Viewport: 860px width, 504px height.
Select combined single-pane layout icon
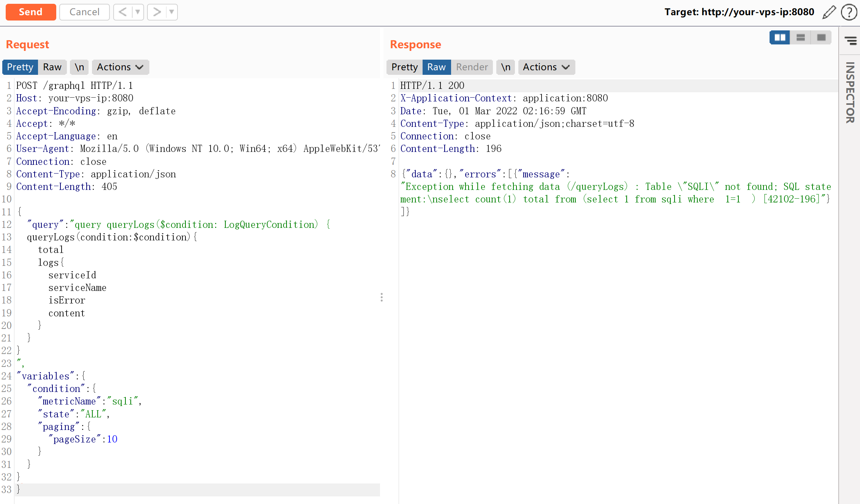821,38
